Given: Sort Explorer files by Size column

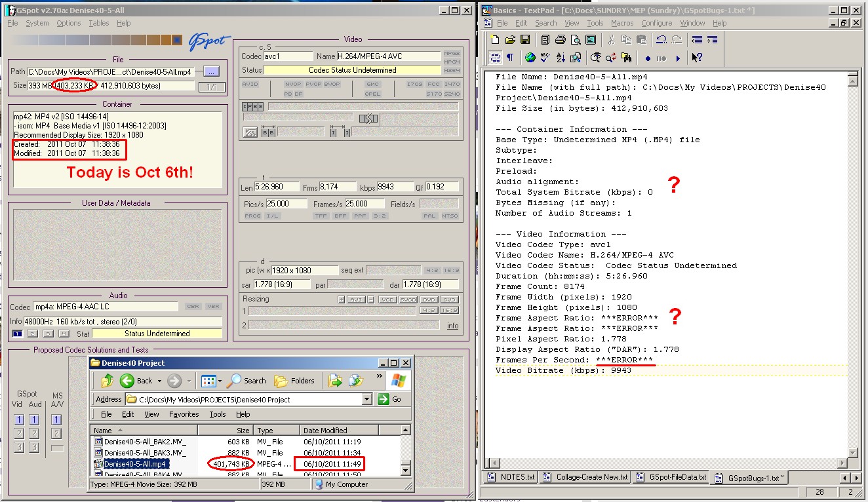Looking at the screenshot, I should (x=224, y=431).
